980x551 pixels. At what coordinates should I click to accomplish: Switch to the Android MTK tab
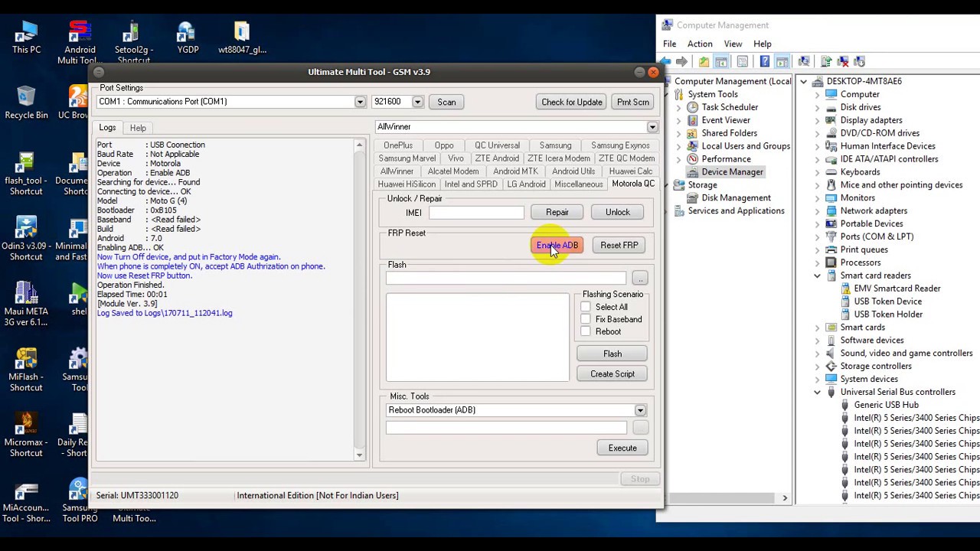[x=515, y=171]
